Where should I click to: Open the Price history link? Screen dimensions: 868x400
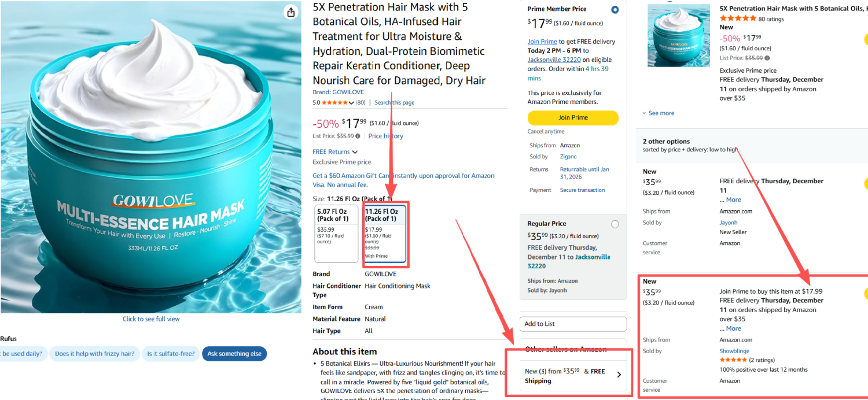[385, 136]
